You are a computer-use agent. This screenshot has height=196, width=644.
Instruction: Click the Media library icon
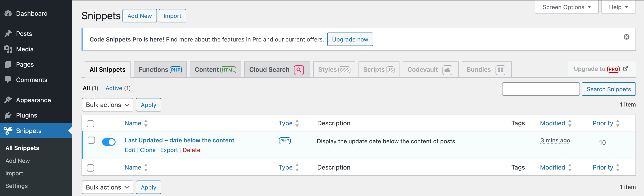pyautogui.click(x=8, y=49)
